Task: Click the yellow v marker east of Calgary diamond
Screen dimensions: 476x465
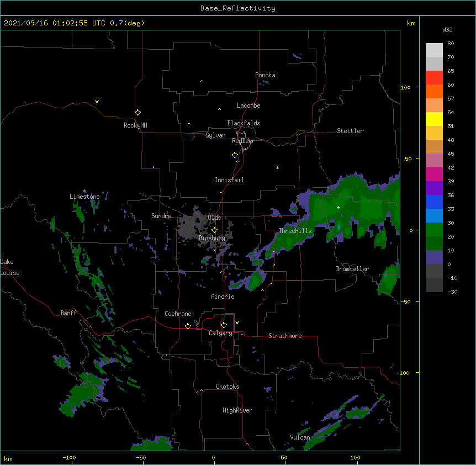Action: pyautogui.click(x=237, y=323)
